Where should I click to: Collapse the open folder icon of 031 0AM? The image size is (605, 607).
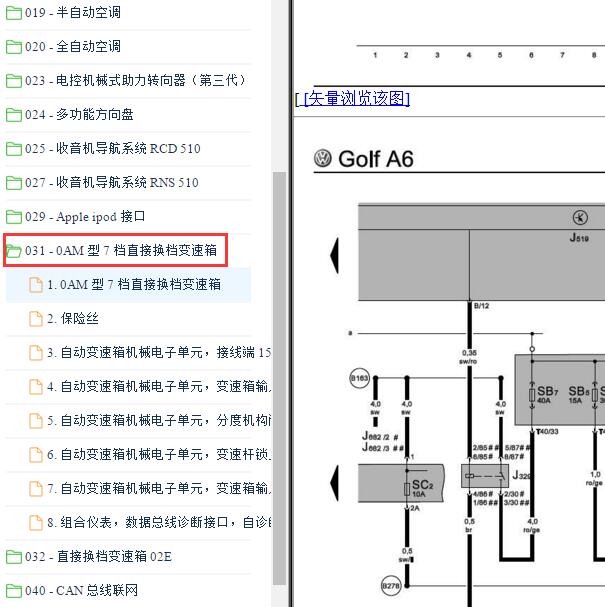[14, 251]
